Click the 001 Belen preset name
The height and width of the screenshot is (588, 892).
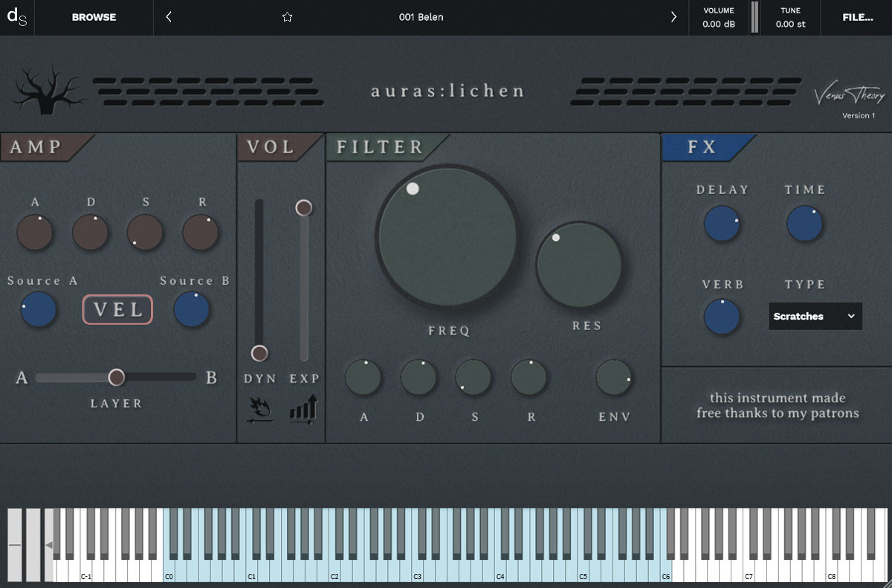click(x=421, y=17)
